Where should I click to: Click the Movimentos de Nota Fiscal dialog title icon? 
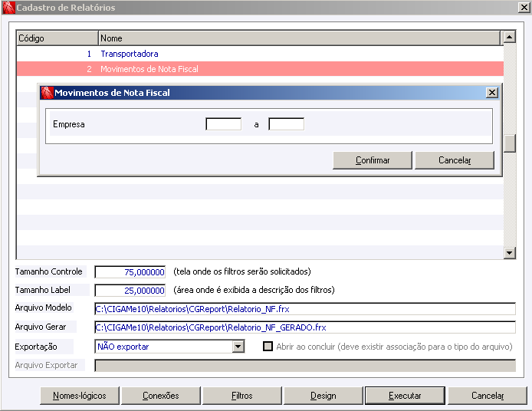pyautogui.click(x=47, y=93)
